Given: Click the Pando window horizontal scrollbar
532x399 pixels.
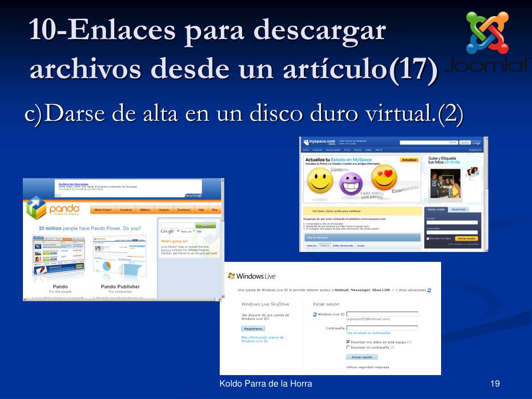Looking at the screenshot, I should [x=122, y=300].
